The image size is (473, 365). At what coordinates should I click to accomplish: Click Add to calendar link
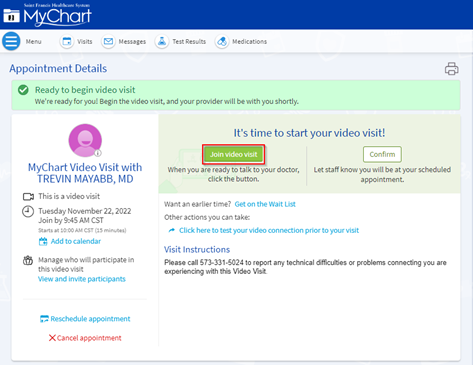pyautogui.click(x=76, y=241)
